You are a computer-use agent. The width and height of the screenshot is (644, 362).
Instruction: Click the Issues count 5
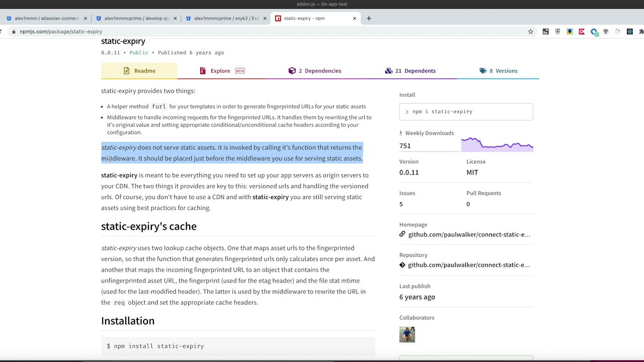pos(401,204)
